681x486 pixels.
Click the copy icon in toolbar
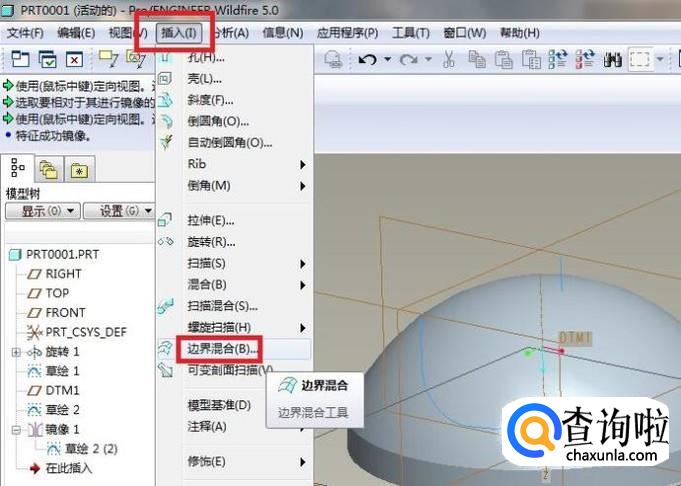[x=477, y=59]
